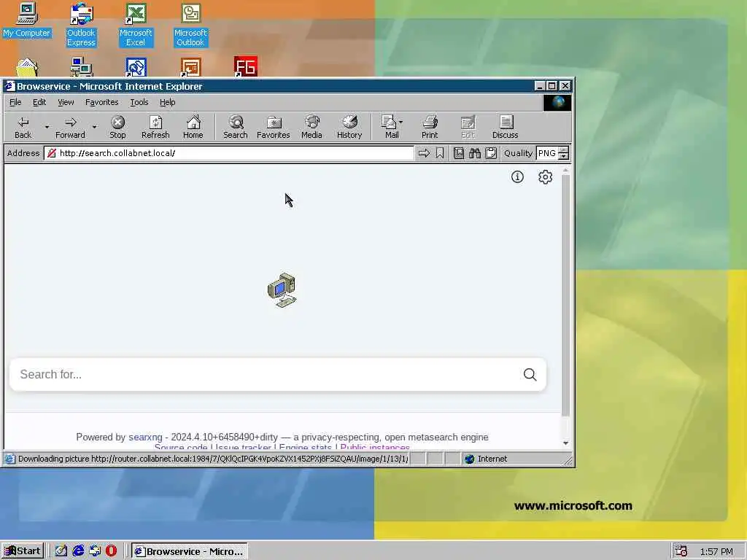Click the bookmark ribbon icon beside the address bar
Viewport: 747px width, 560px height.
click(x=440, y=153)
